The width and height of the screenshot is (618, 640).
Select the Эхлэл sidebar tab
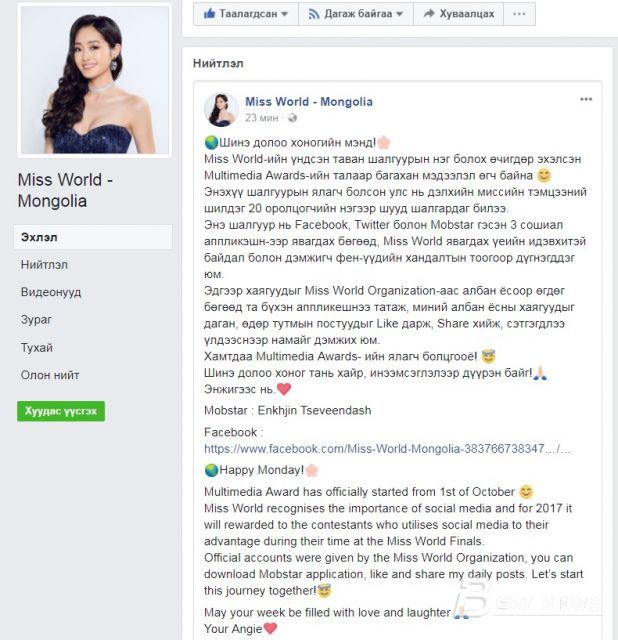[93, 237]
